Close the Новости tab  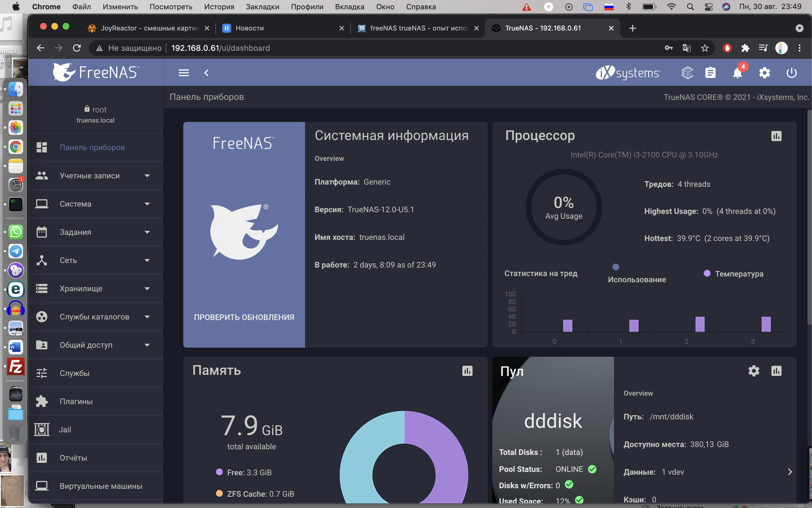342,28
